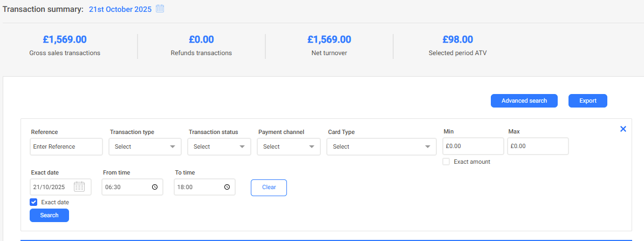Open clock picker in To time field
Image resolution: width=644 pixels, height=241 pixels.
coord(227,187)
